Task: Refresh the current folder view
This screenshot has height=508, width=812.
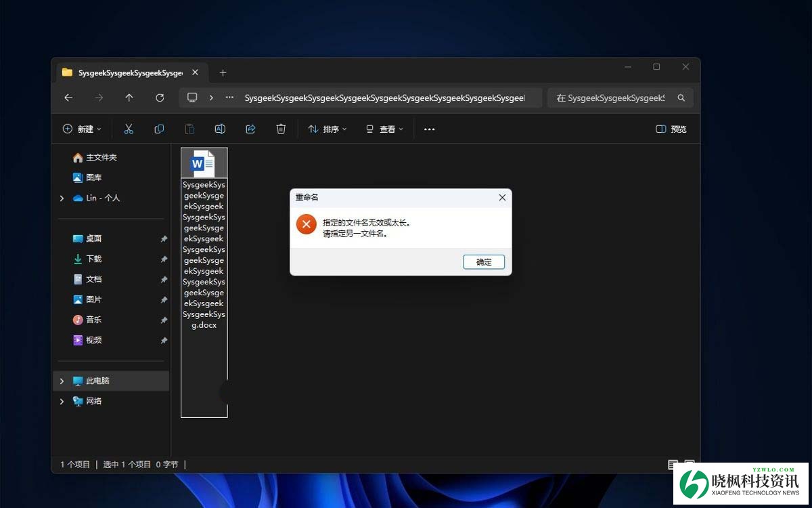Action: [x=160, y=98]
